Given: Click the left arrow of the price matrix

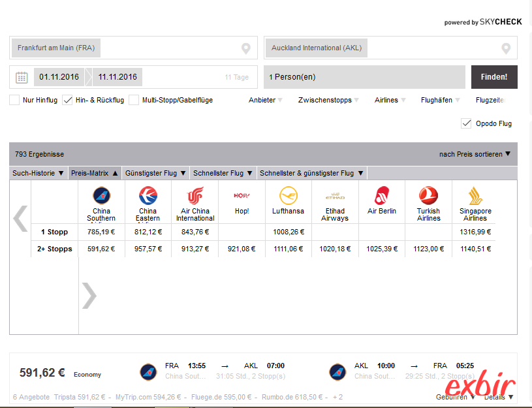Looking at the screenshot, I should point(20,218).
